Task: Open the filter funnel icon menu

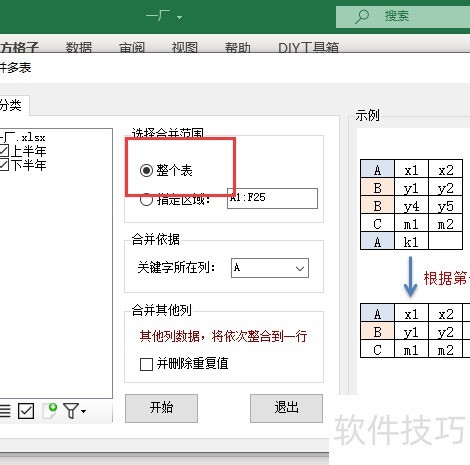Action: click(x=75, y=411)
